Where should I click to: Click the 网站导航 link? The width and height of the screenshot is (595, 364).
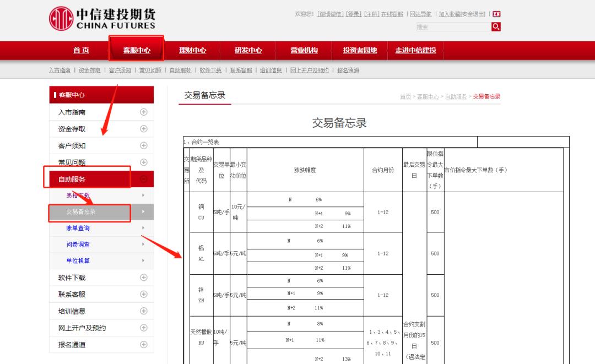[420, 14]
